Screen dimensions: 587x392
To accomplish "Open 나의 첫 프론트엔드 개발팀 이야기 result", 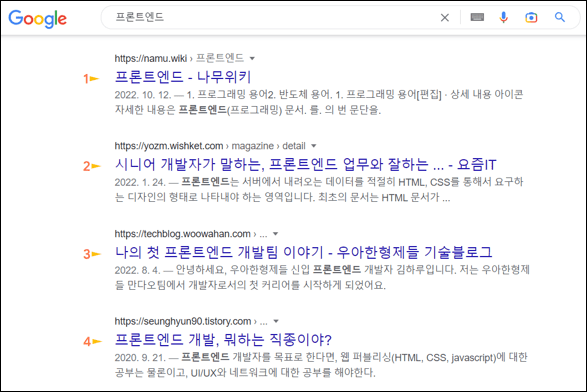I will point(303,252).
